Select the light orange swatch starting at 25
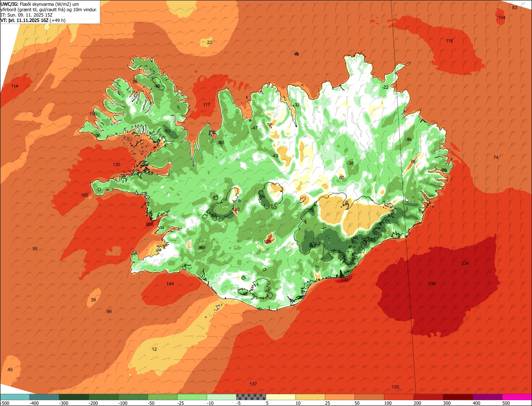Screen dimensions: 532x406 pos(339,396)
